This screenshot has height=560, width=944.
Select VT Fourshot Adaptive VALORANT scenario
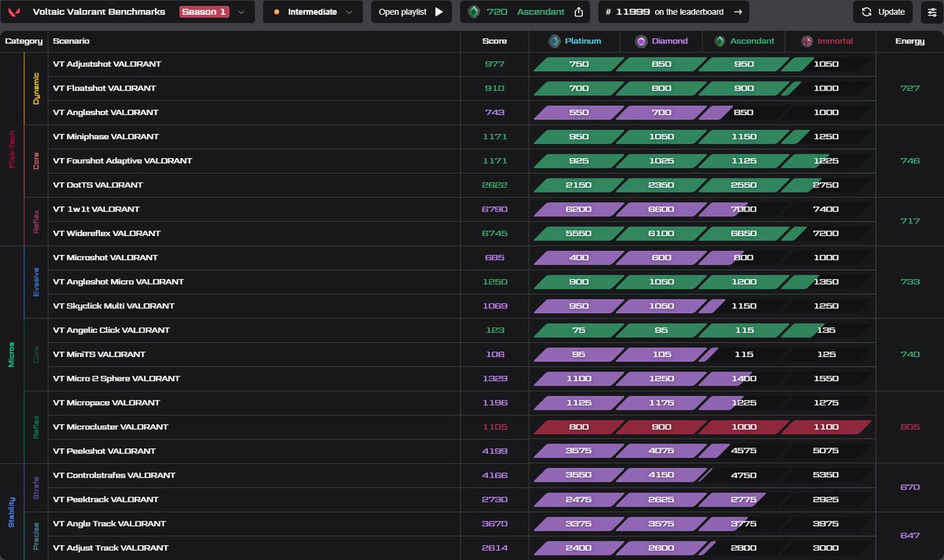tap(122, 160)
